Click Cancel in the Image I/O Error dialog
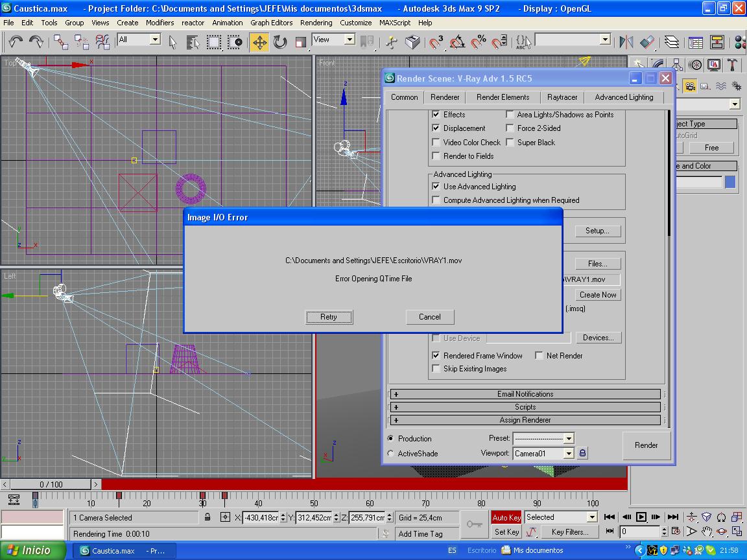This screenshot has height=560, width=747. 430,317
